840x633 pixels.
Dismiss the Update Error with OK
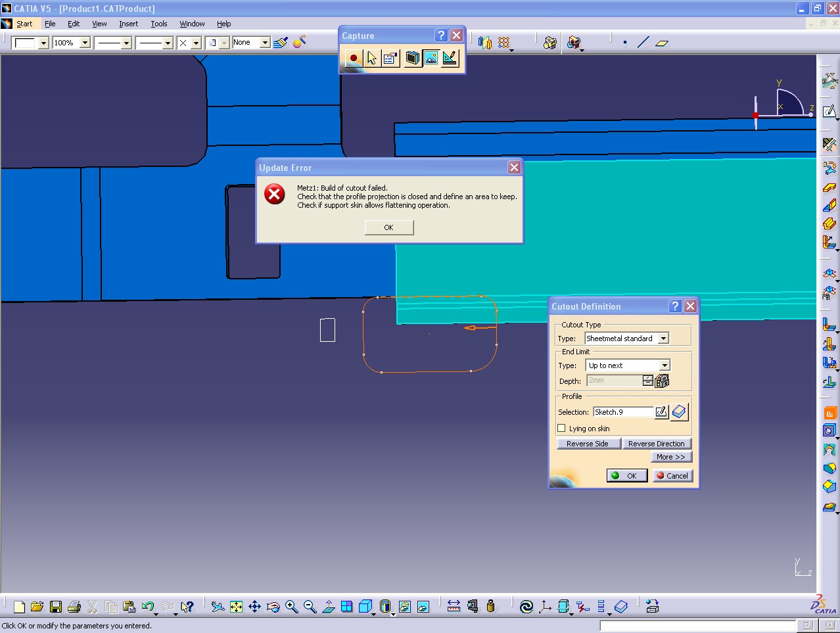(x=389, y=227)
